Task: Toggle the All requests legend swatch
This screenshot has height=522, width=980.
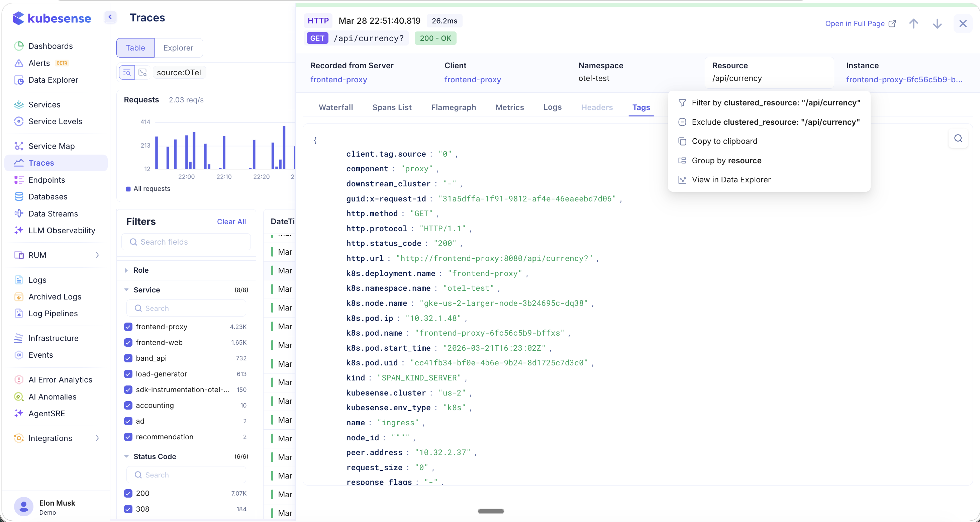Action: 128,189
